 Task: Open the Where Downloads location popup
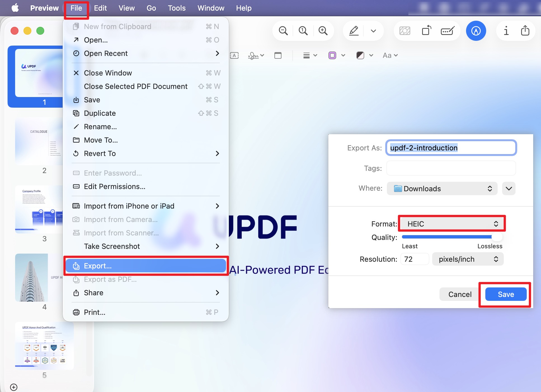click(x=442, y=188)
